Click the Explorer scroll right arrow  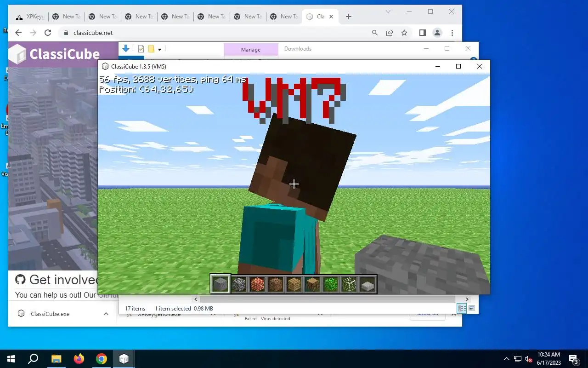(467, 299)
